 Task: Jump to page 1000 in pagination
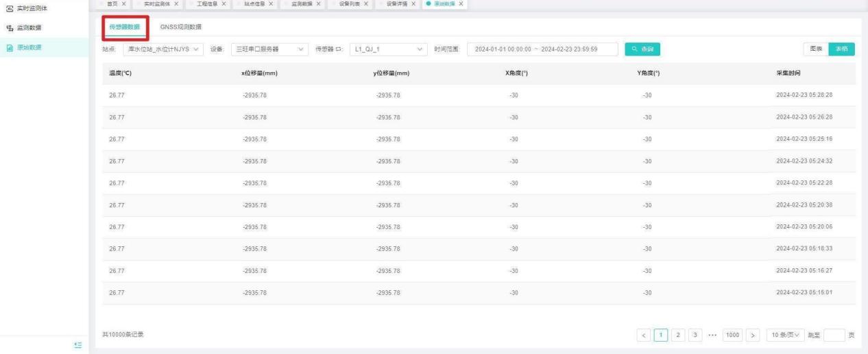coord(732,335)
